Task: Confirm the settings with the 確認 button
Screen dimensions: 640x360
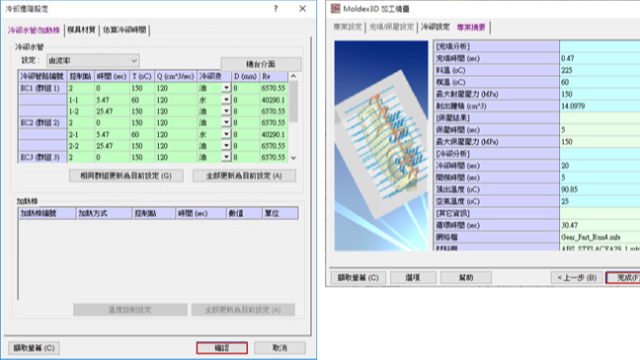Action: 222,348
